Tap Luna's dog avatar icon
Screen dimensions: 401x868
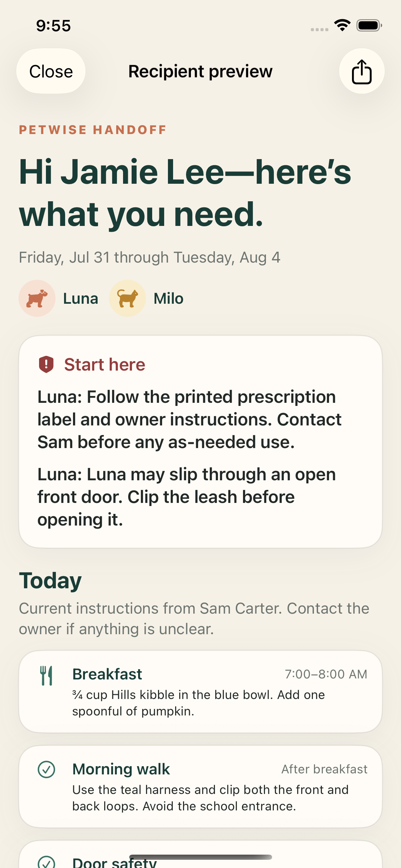click(x=37, y=298)
